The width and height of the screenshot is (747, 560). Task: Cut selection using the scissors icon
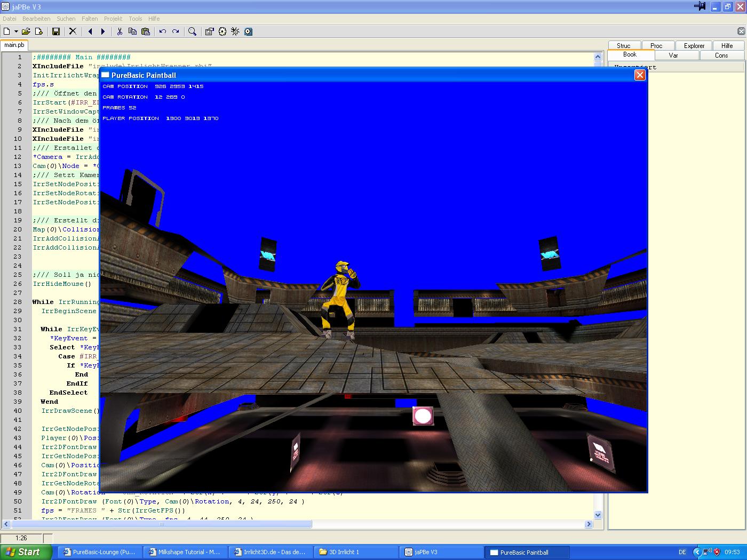tap(120, 31)
